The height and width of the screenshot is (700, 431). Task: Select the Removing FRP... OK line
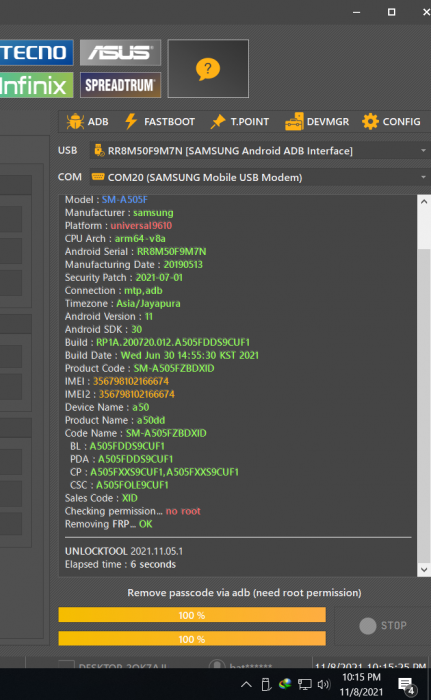(x=109, y=524)
